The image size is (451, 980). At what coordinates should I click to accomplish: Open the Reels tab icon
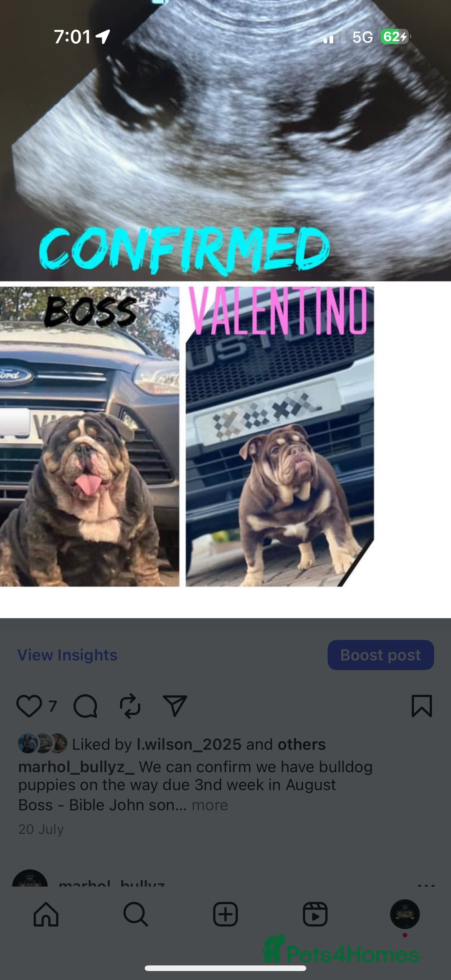tap(315, 914)
